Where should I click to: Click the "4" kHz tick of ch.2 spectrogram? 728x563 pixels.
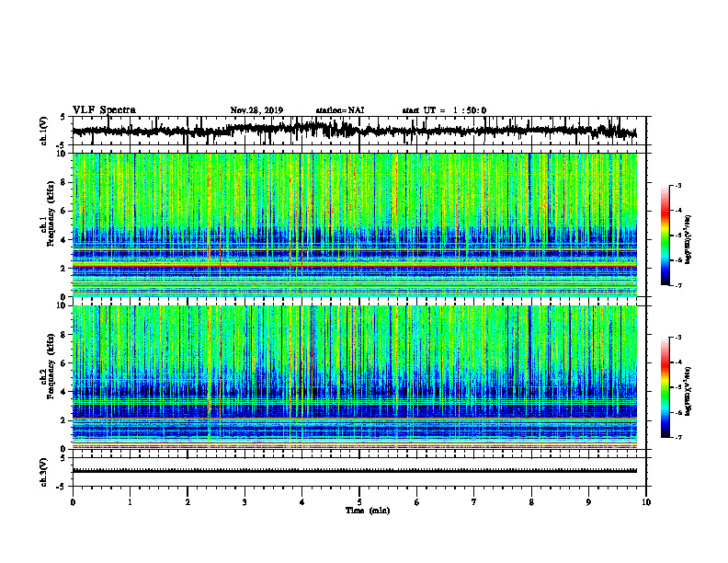click(64, 392)
